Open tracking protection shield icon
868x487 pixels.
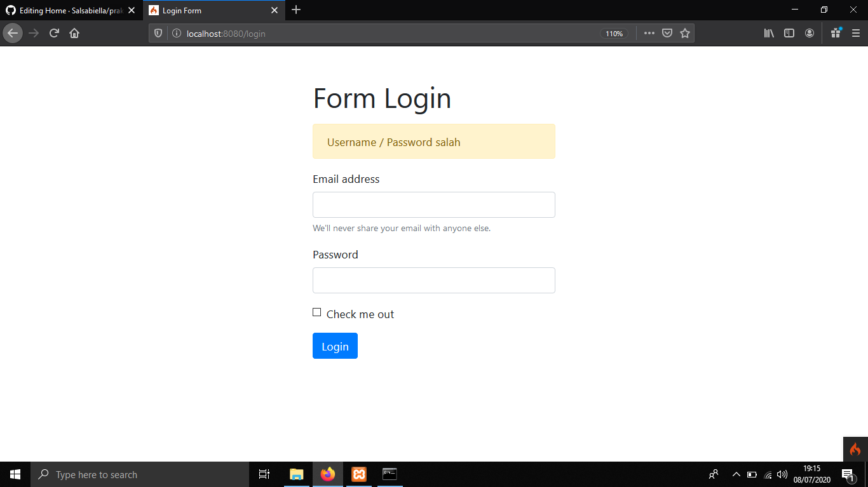pyautogui.click(x=159, y=34)
